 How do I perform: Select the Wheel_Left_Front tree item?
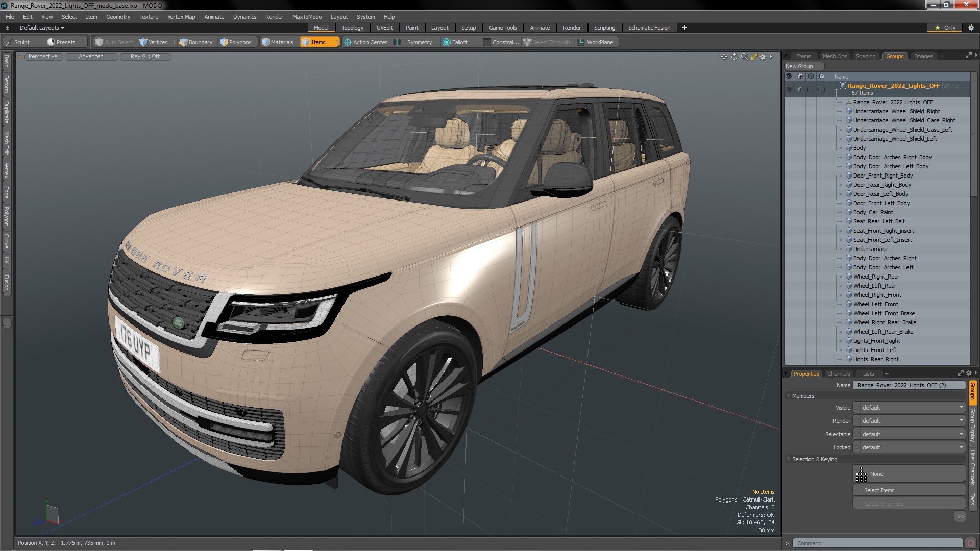tap(875, 304)
